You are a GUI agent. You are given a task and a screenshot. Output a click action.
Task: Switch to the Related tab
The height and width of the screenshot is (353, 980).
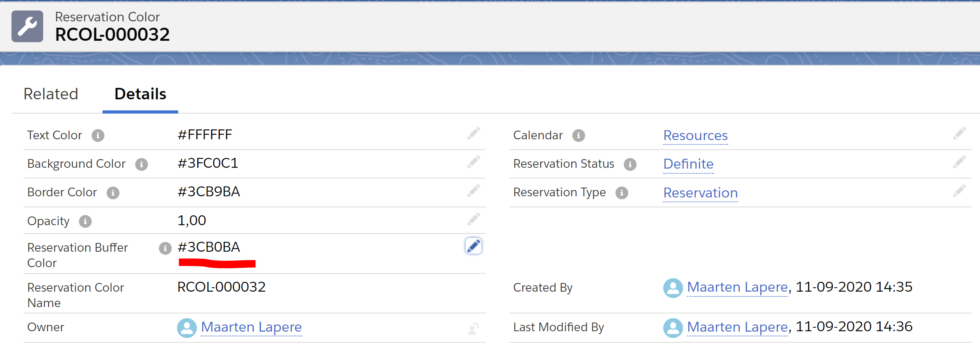(51, 94)
